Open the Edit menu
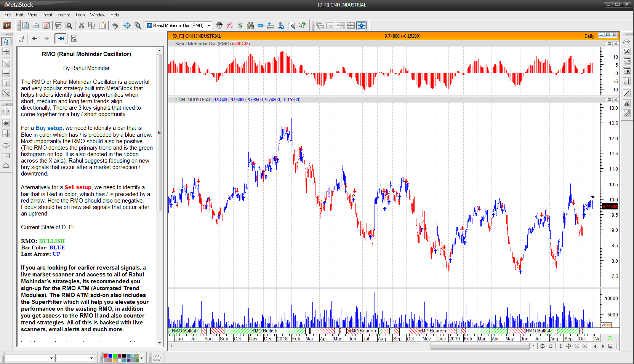Viewport: 634px width, 364px height. click(19, 15)
